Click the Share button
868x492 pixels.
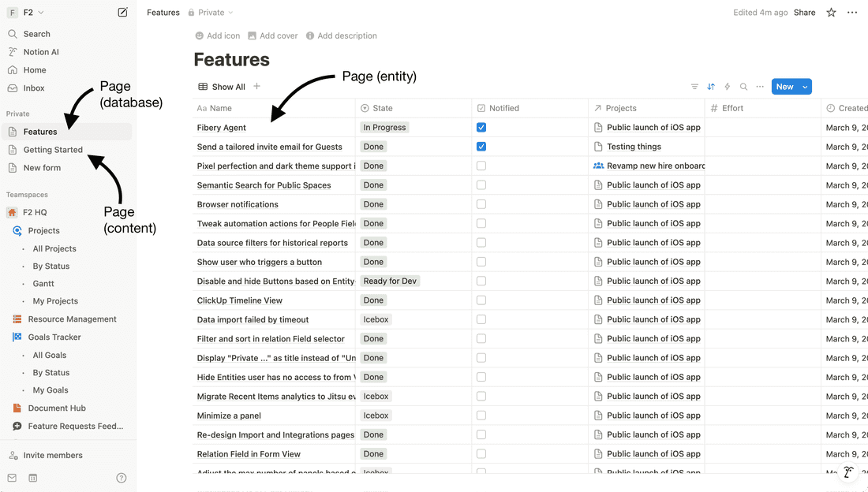click(x=804, y=13)
